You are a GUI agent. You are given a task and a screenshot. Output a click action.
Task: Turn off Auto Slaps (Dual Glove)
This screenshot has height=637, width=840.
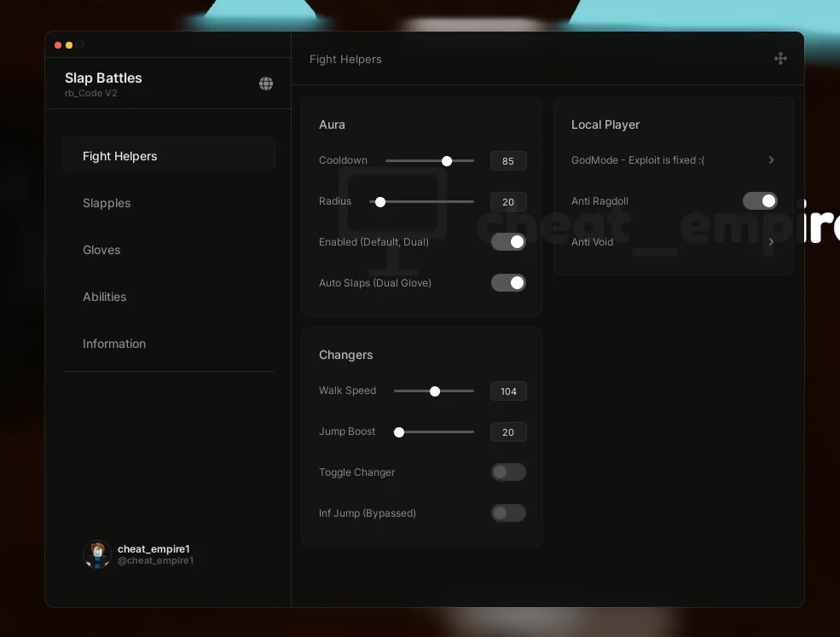click(x=508, y=283)
